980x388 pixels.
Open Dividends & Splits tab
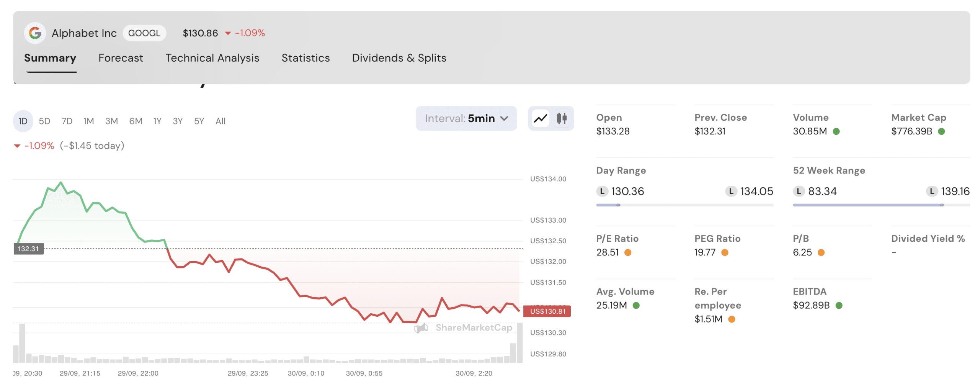coord(399,58)
